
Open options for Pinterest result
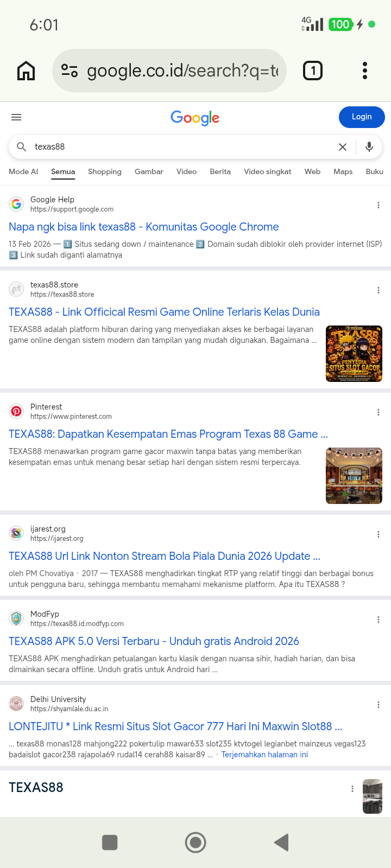379,412
